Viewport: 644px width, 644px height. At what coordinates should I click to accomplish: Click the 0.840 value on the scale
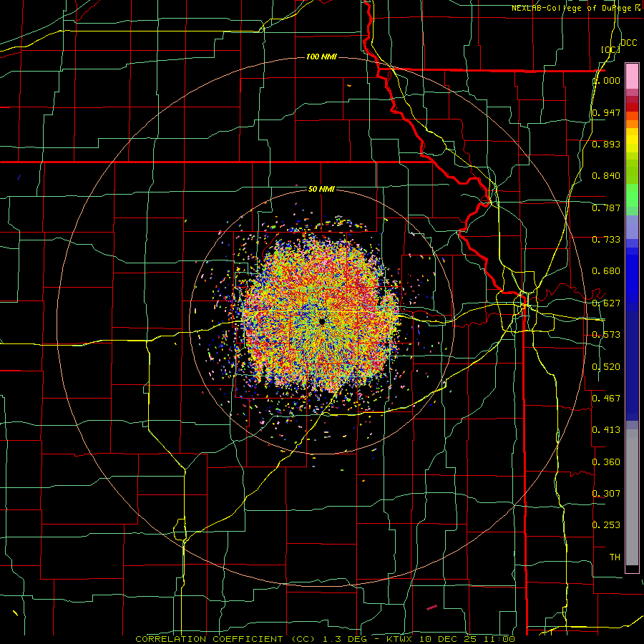coord(606,176)
